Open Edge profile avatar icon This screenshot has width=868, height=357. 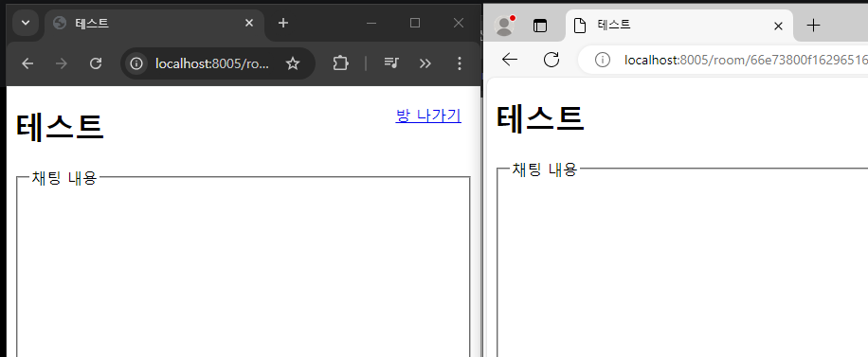pyautogui.click(x=504, y=26)
